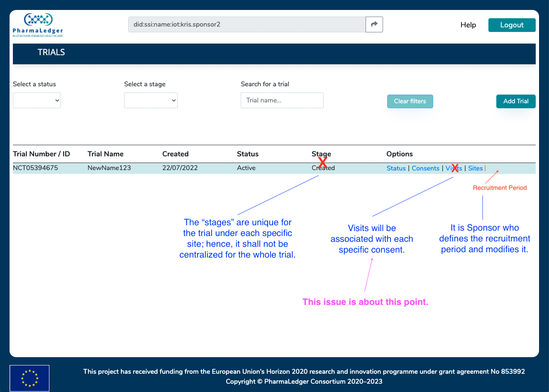The image size is (549, 392).
Task: Click the PharmaLedger logo
Action: pos(37,25)
